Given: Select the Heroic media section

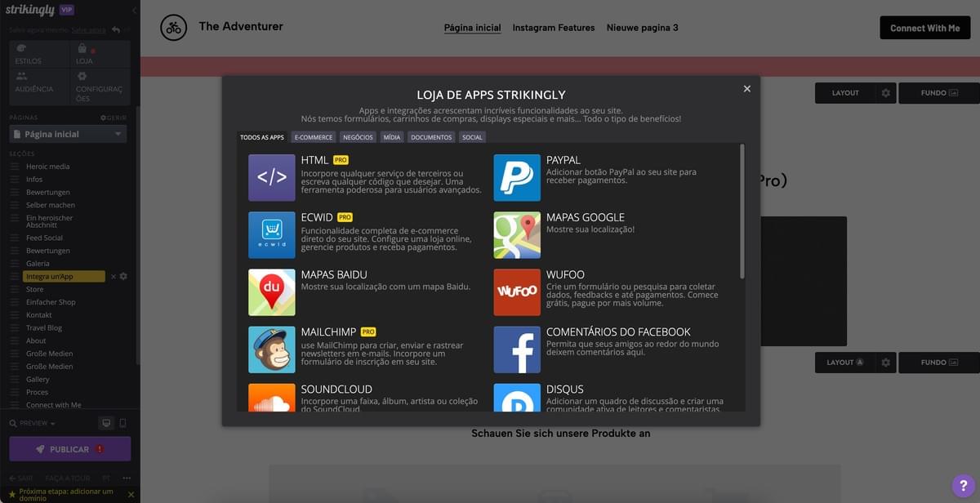Looking at the screenshot, I should (47, 167).
